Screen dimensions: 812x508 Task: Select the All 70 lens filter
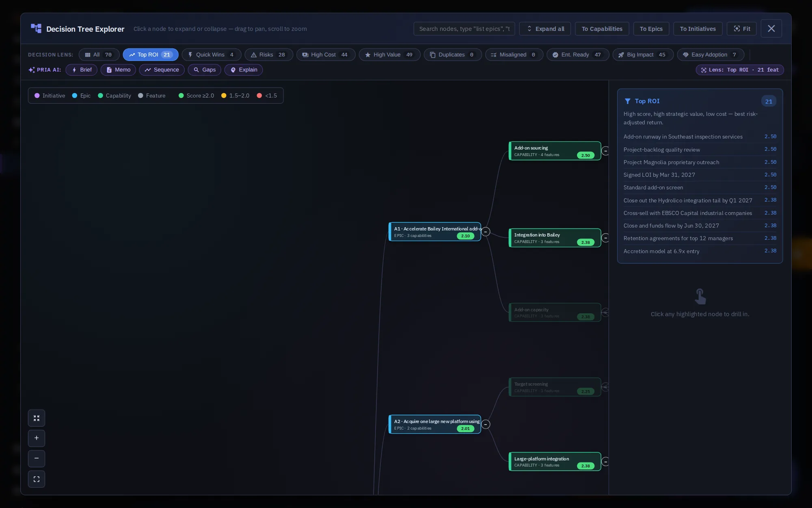[x=99, y=55]
